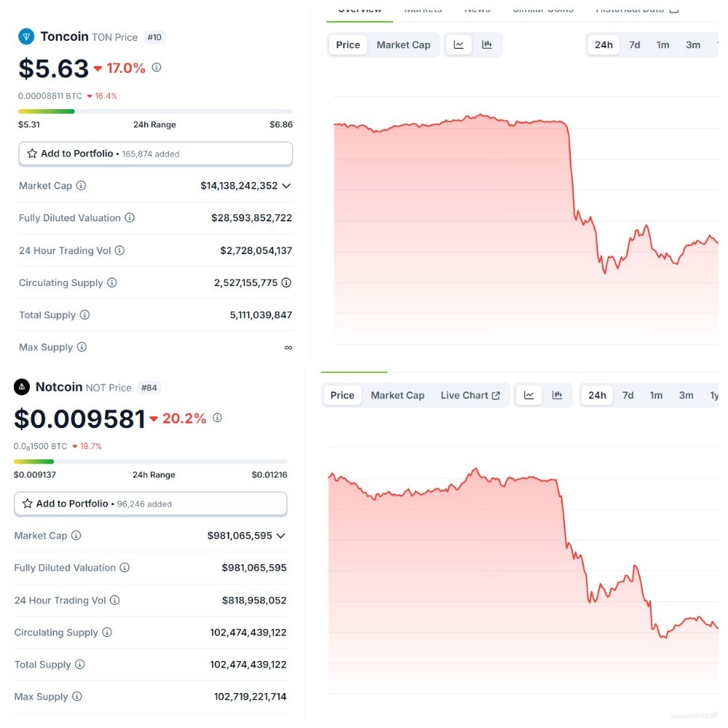Click the Toncoin 24h Range bar
Image resolution: width=728 pixels, height=728 pixels.
pos(155,111)
